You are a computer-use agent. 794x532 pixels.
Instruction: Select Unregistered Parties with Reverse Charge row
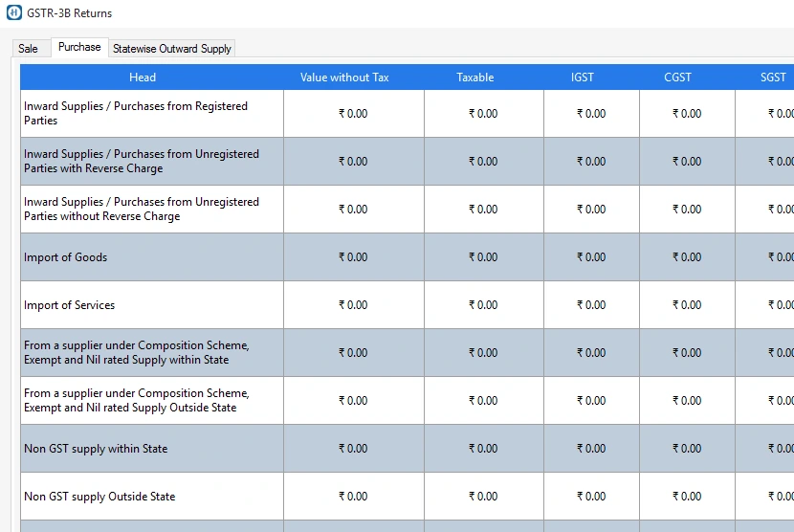(142, 162)
